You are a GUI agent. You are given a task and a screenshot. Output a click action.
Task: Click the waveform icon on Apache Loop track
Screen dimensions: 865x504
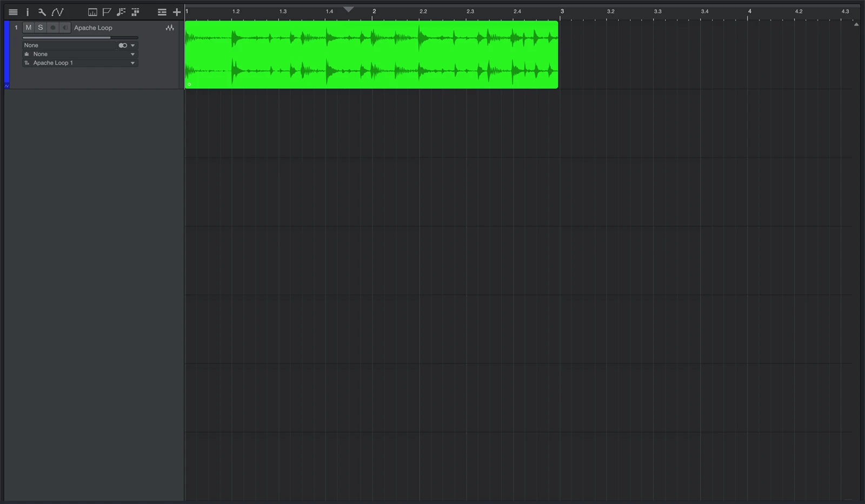[x=170, y=28]
